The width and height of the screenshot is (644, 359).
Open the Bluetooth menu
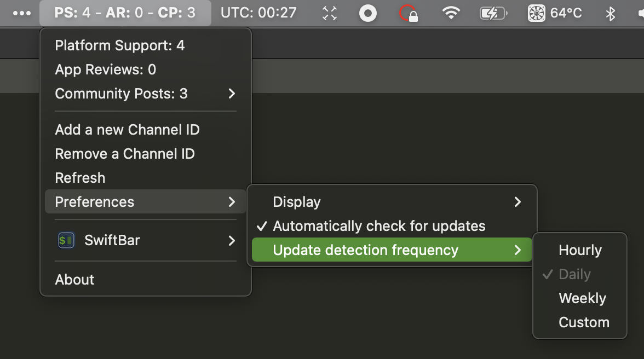(612, 13)
